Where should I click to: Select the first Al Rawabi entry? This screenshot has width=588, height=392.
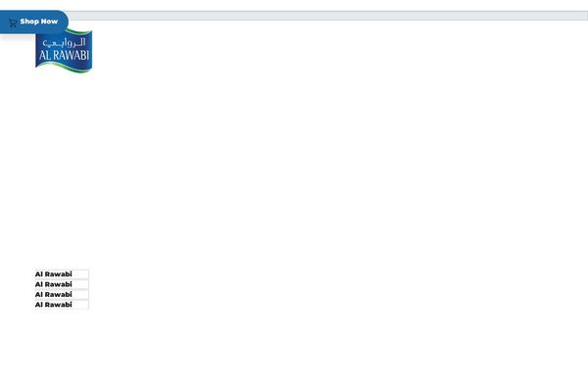pyautogui.click(x=54, y=274)
